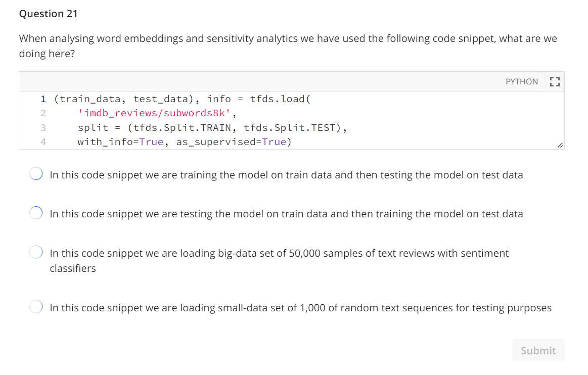Expand code snippet to fullscreen
The image size is (588, 375).
555,81
